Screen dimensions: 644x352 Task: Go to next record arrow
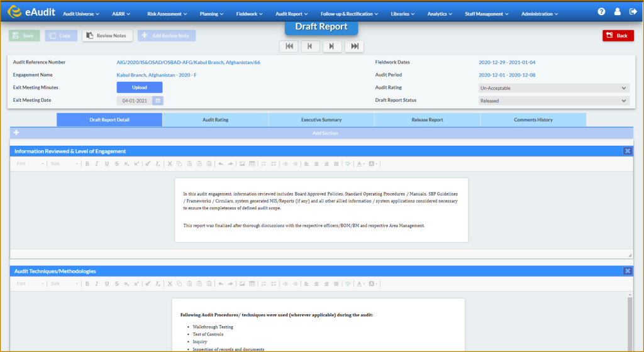(x=332, y=47)
